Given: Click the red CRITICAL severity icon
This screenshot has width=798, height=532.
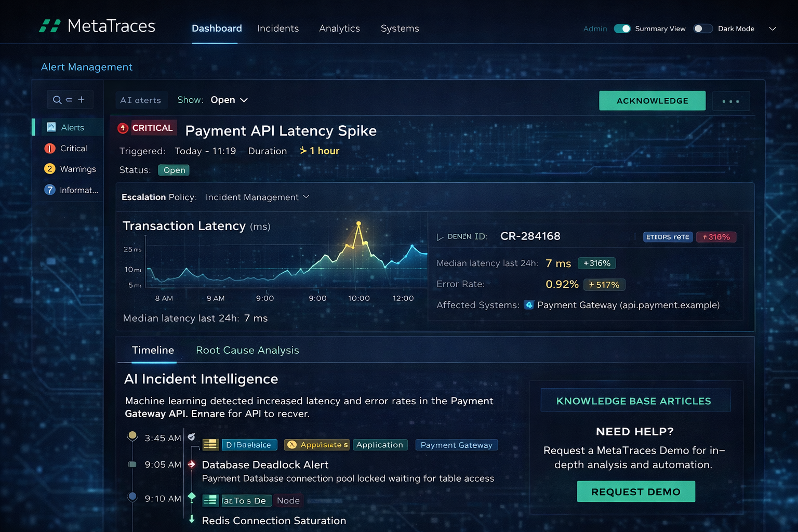Looking at the screenshot, I should click(x=123, y=128).
